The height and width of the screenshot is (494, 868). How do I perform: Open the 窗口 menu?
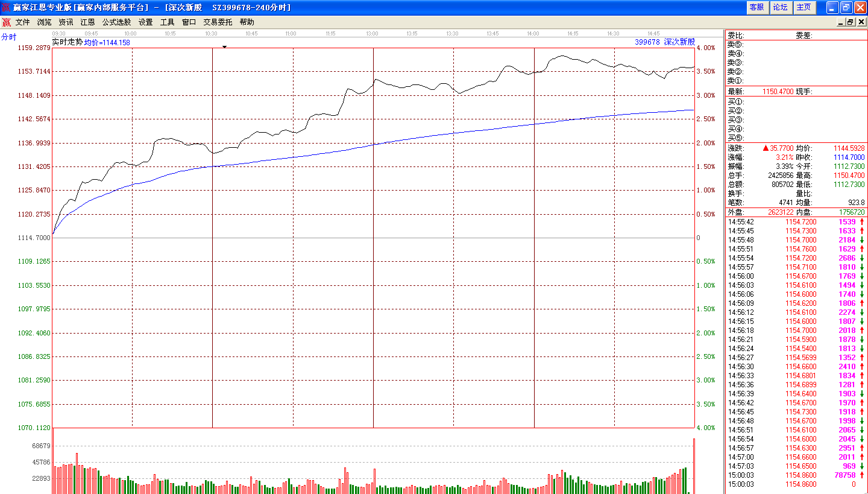click(x=189, y=22)
